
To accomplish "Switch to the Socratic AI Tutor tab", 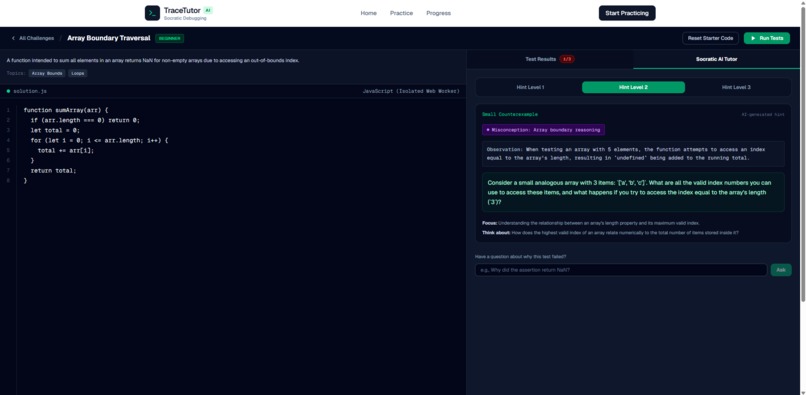I will pyautogui.click(x=717, y=59).
